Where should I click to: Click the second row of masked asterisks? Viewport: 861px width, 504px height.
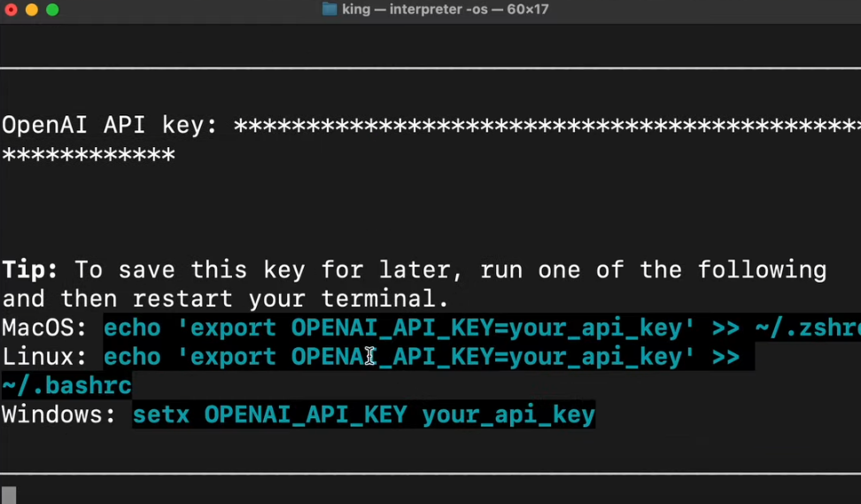click(x=89, y=155)
